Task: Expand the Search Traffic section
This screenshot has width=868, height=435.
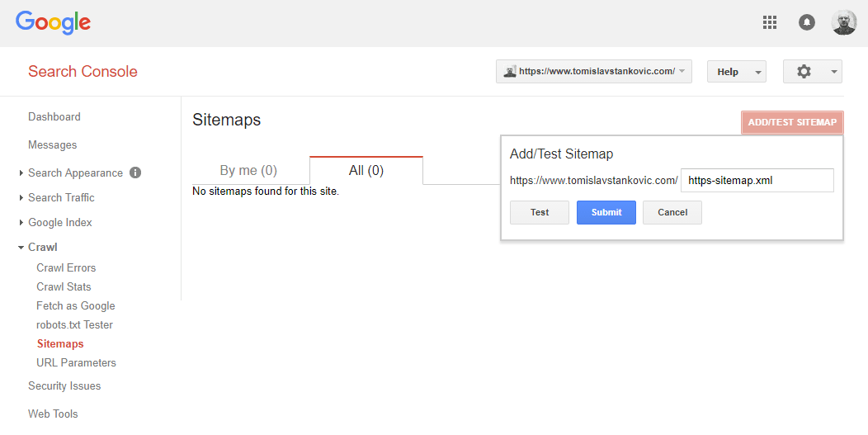Action: 61,197
